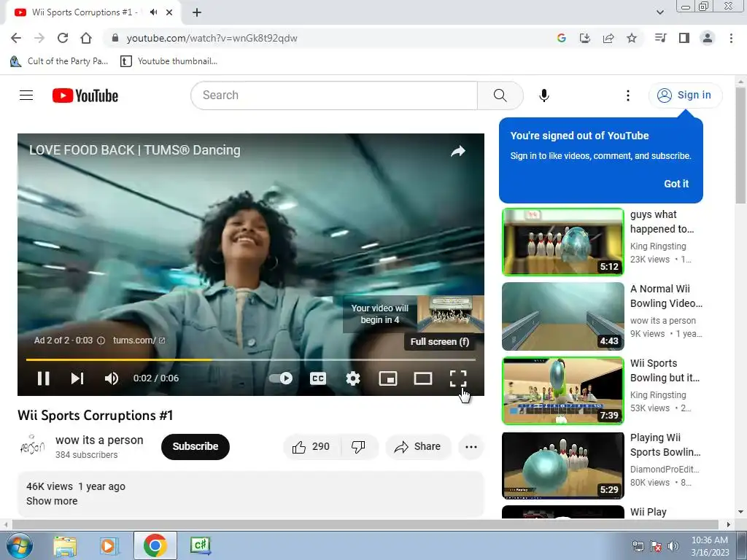Open C# application taskbar icon

tap(200, 545)
